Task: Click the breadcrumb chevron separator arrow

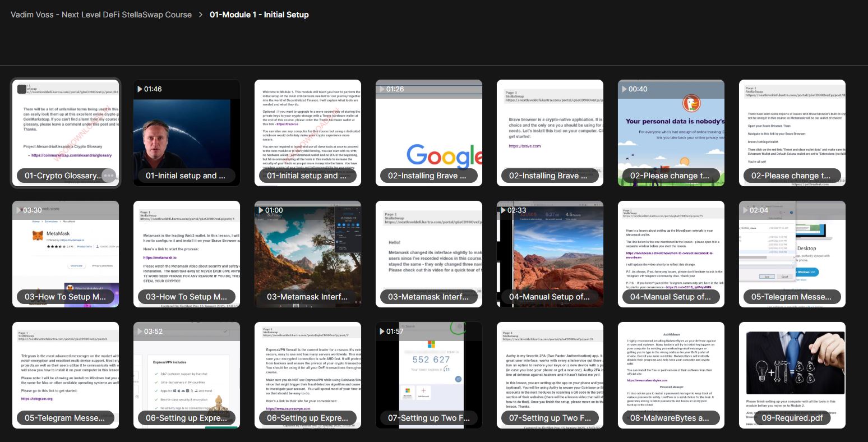Action: [x=201, y=15]
